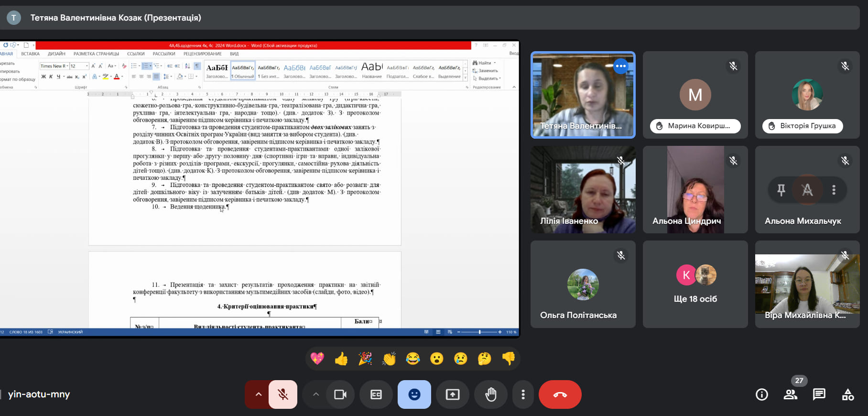Show the participants people panel

pyautogui.click(x=791, y=394)
